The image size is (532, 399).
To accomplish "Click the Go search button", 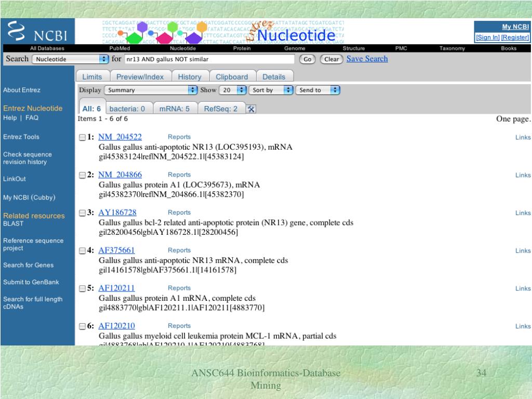I will pos(308,59).
